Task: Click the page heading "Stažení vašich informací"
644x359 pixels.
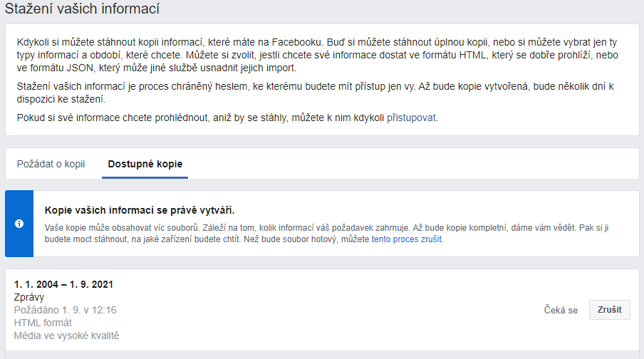Action: pyautogui.click(x=83, y=10)
